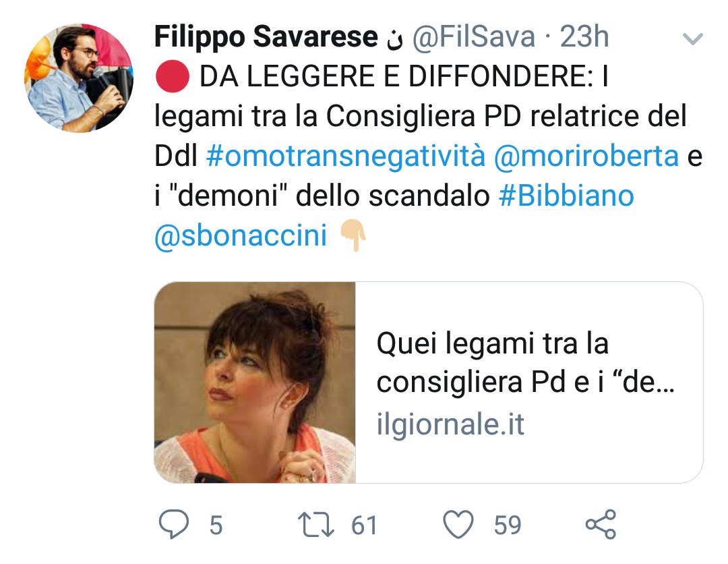
Task: View the 61 retweets count
Action: 364,525
